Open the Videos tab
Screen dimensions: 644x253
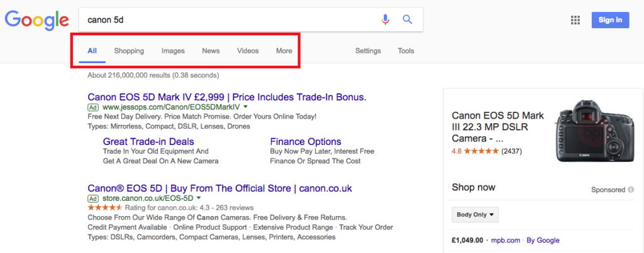(x=248, y=51)
